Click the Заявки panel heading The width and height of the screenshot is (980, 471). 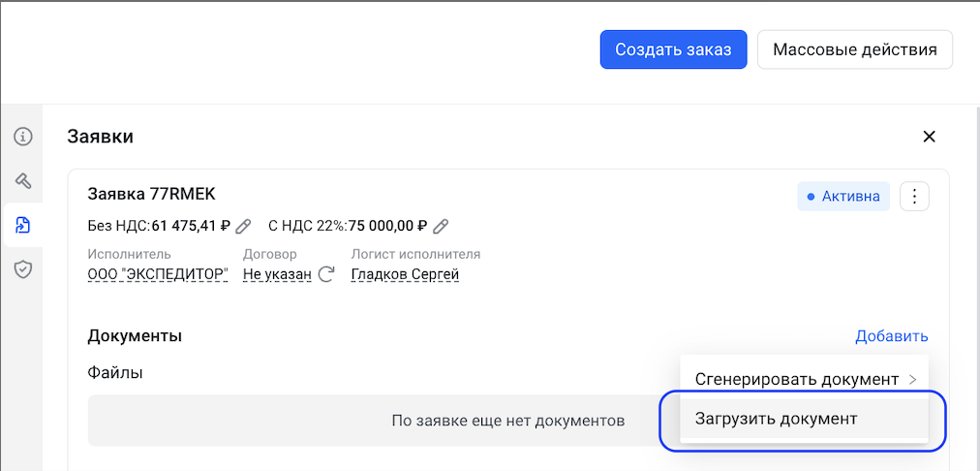100,137
